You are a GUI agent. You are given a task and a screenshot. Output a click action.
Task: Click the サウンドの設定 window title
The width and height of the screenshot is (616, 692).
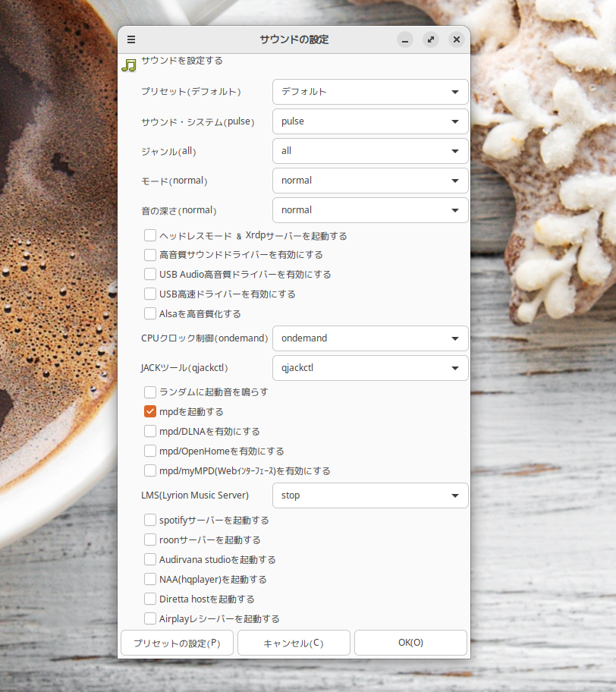(x=294, y=39)
